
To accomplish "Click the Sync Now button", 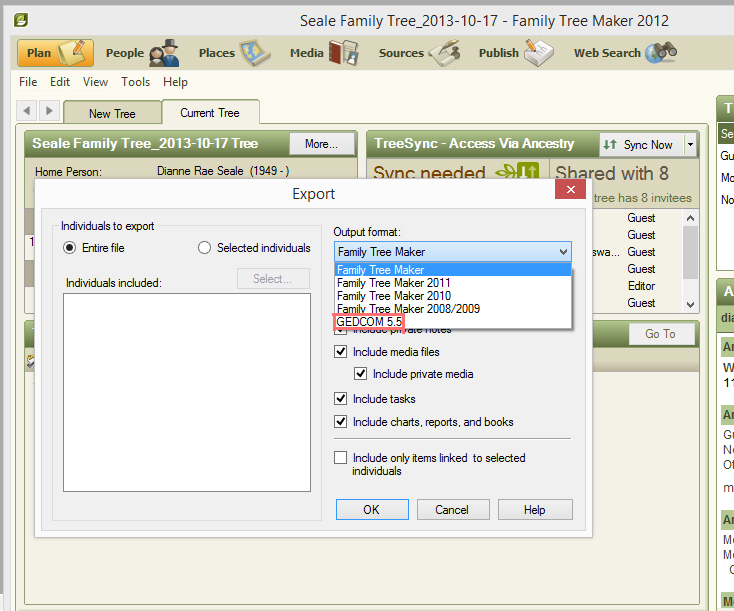I will (642, 145).
